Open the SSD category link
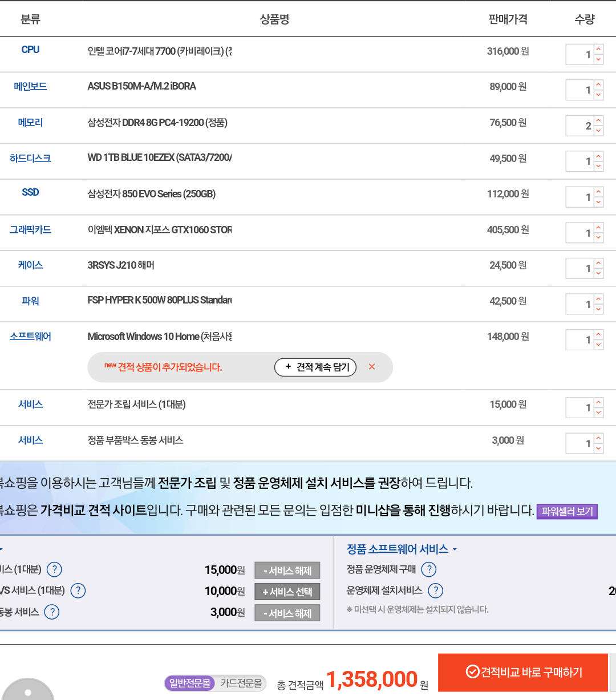616x700 pixels. (x=30, y=192)
